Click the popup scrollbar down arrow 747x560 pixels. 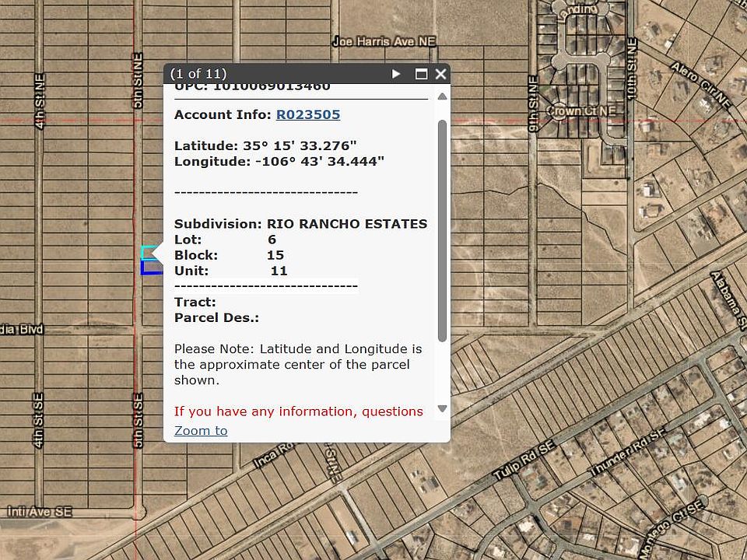click(442, 408)
